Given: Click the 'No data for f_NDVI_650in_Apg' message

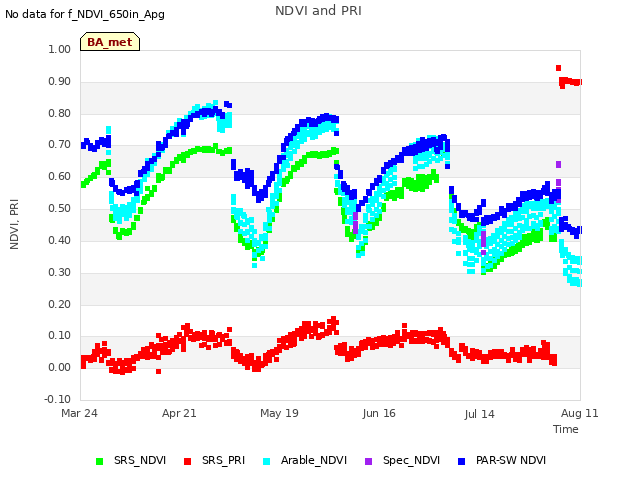Looking at the screenshot, I should [x=85, y=14].
